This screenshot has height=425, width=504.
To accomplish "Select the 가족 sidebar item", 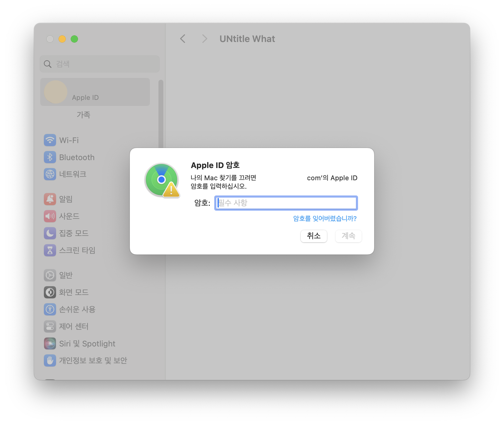I will tap(83, 115).
